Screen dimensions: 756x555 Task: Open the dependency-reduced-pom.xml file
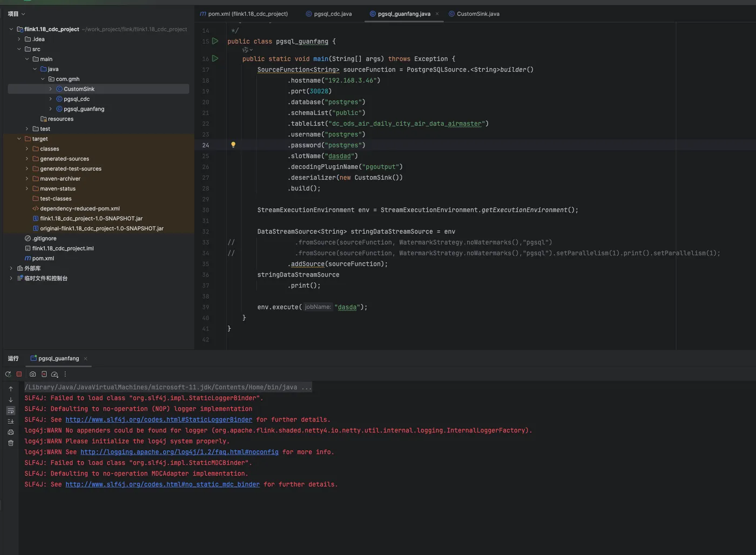pos(79,208)
